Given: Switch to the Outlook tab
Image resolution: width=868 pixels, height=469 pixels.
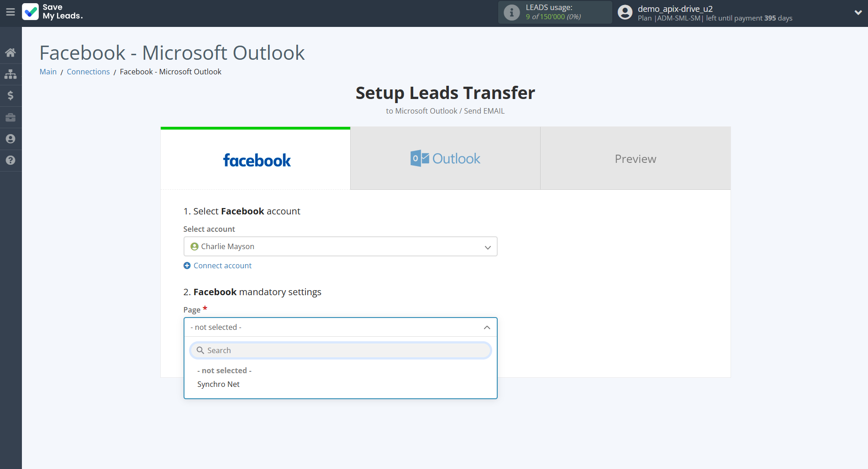Looking at the screenshot, I should 445,158.
